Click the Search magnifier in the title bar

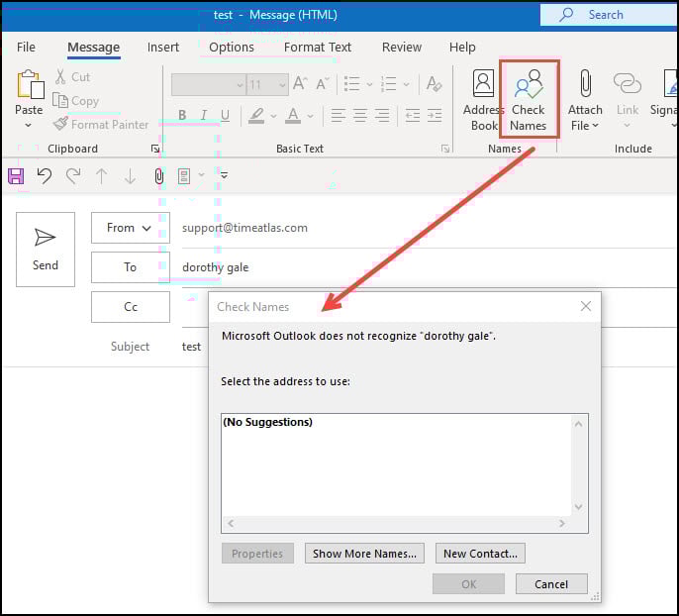click(x=566, y=15)
